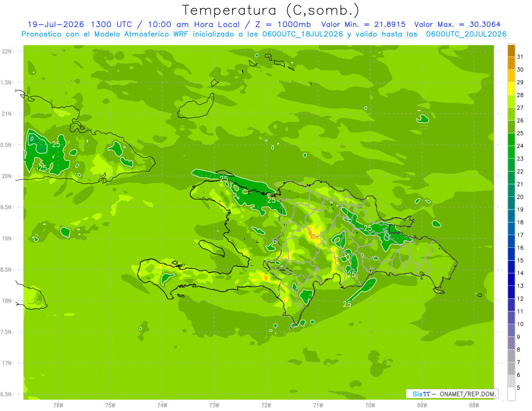Click the legend value 27

520,107
